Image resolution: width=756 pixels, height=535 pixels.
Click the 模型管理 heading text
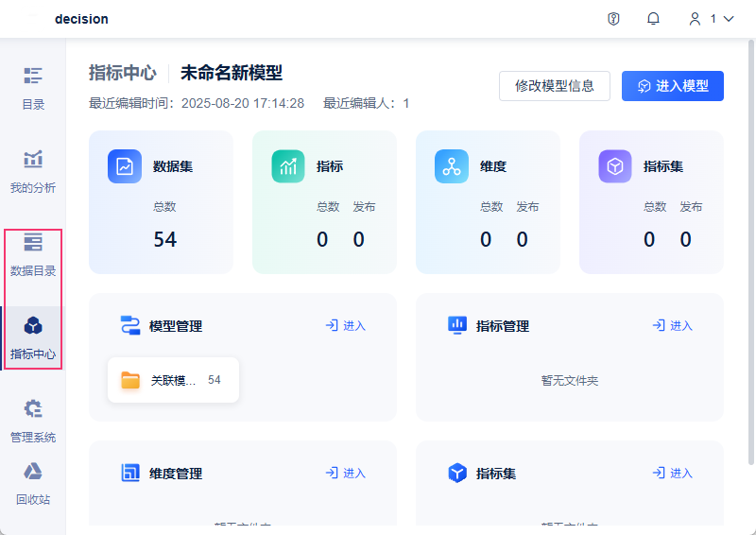176,326
